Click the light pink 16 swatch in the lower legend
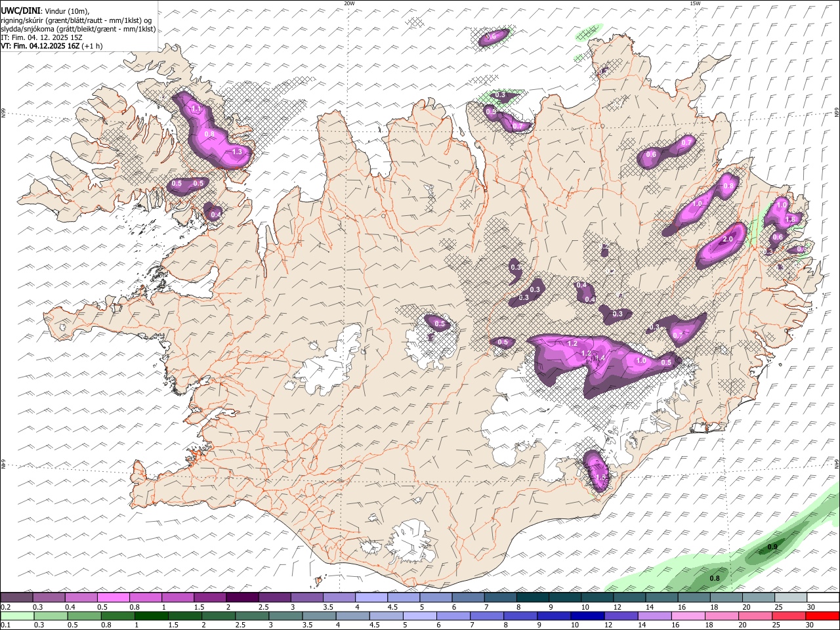Screen dimensions: 840x630 click(688, 616)
